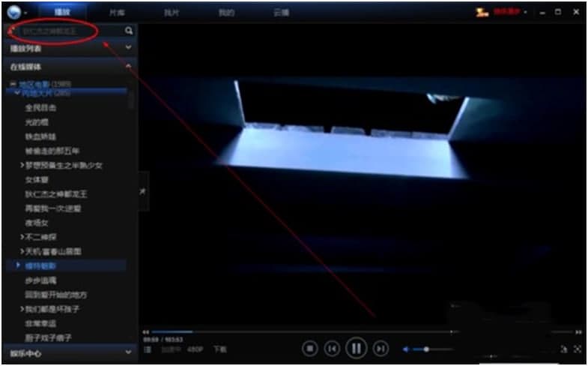The width and height of the screenshot is (588, 366).
Task: Click the 下载 download button
Action: [219, 349]
